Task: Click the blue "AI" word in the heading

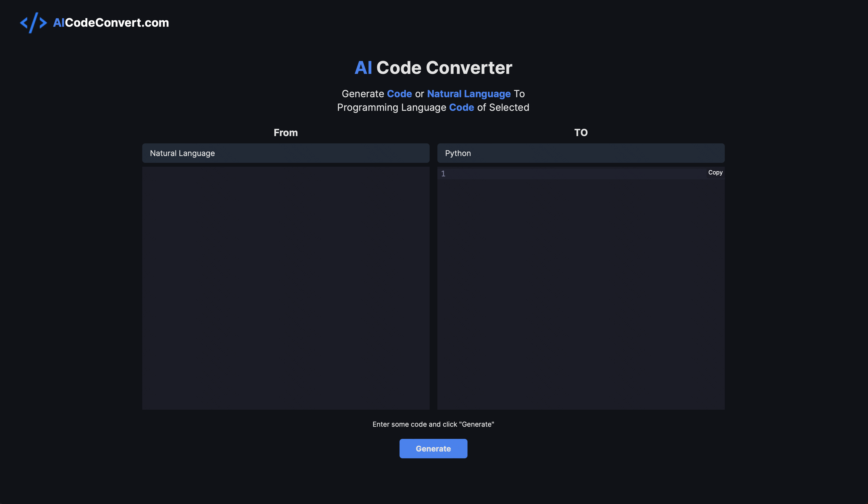Action: point(363,68)
